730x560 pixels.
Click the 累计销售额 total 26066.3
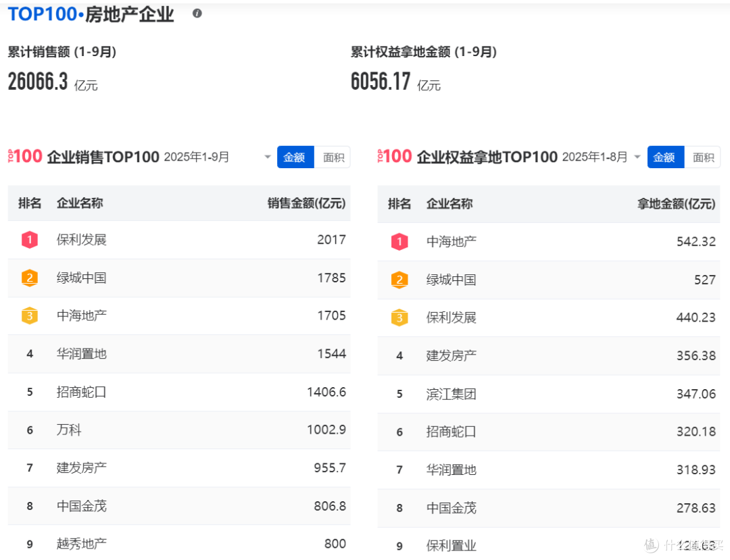(38, 81)
